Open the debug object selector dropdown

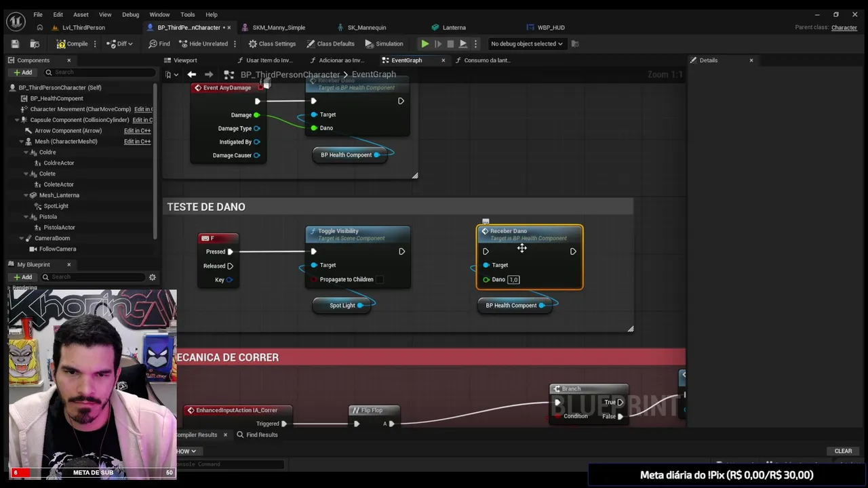click(x=527, y=43)
